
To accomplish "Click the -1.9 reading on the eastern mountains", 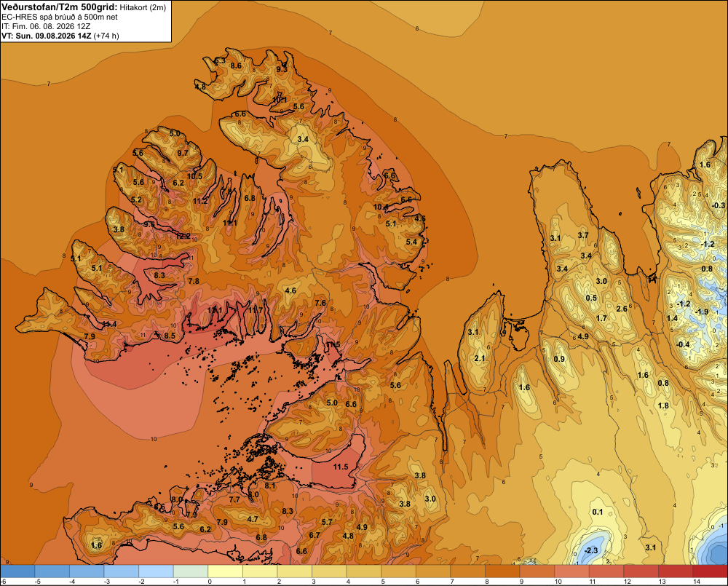I will (703, 312).
